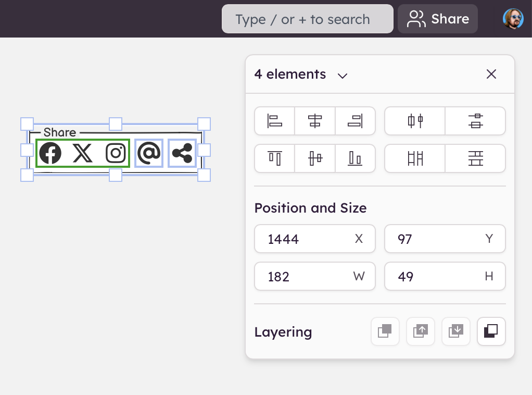Screen dimensions: 532x395
Task: Send selection to back layer
Action: tap(491, 331)
